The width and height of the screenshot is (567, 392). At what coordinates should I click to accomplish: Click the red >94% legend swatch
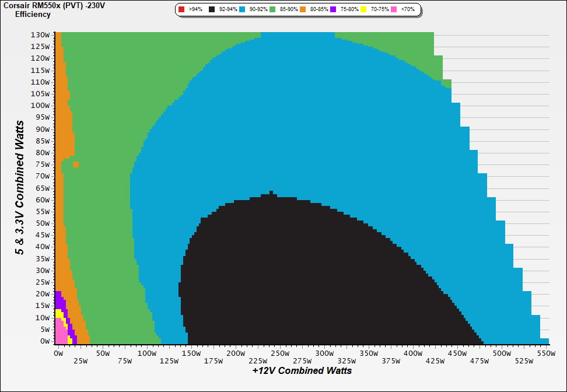(x=181, y=10)
